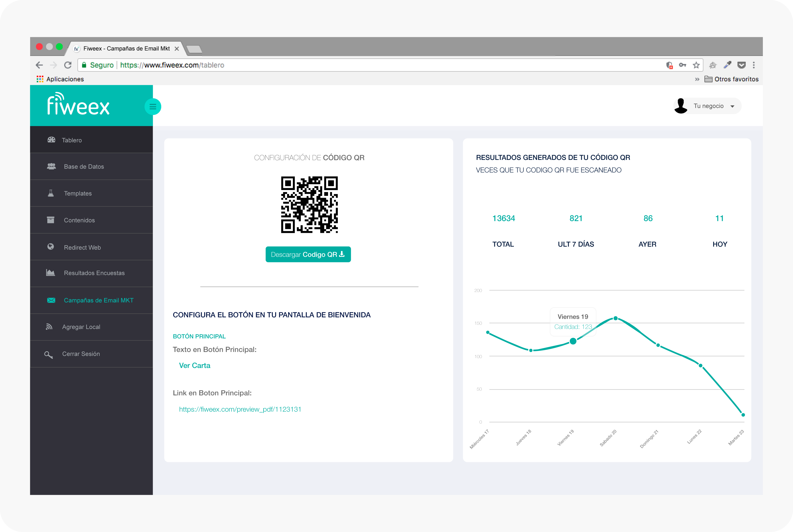Open Chrome three-dot menu

754,65
